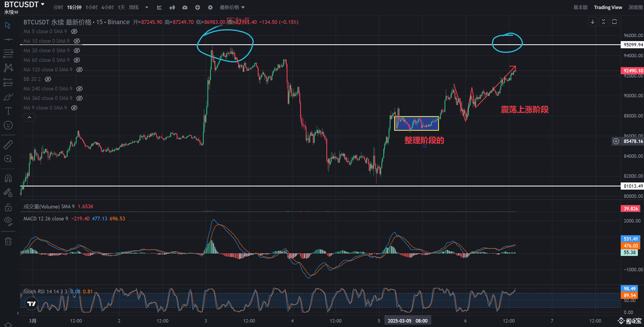Click the Stoch RSI 14 14 3 3 legend

(45, 291)
